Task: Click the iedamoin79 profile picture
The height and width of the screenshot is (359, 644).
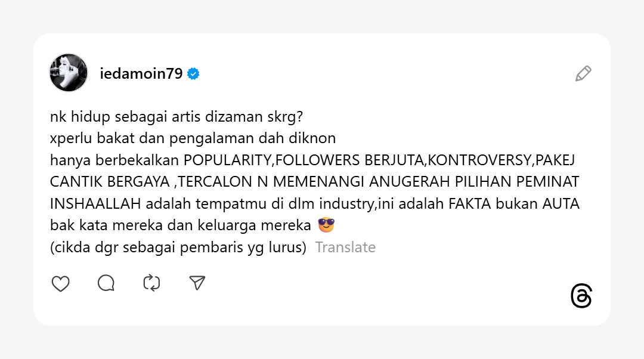Action: point(69,73)
